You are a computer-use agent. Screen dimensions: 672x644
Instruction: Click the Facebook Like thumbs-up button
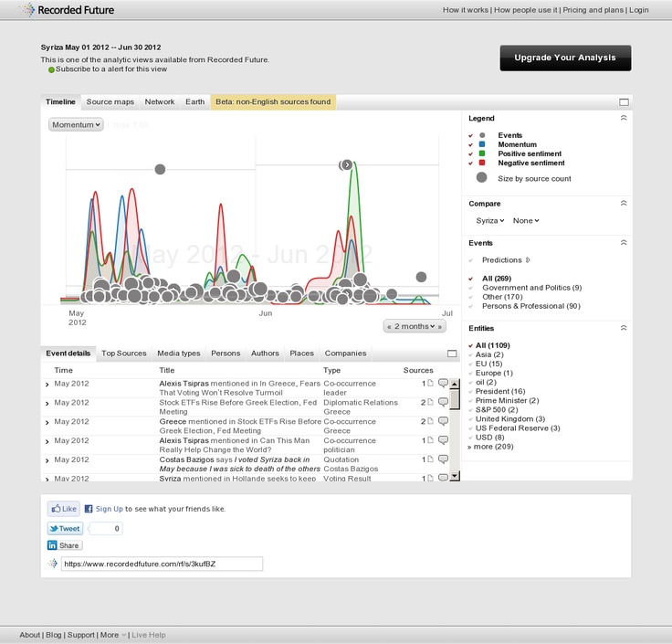click(x=63, y=509)
